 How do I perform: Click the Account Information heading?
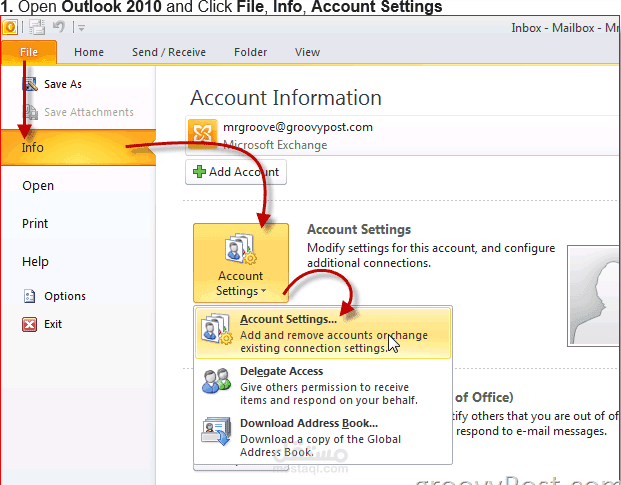[286, 97]
